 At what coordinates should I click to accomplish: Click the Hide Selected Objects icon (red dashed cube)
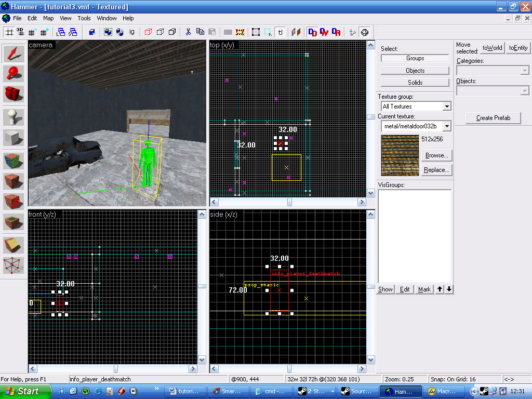148,32
